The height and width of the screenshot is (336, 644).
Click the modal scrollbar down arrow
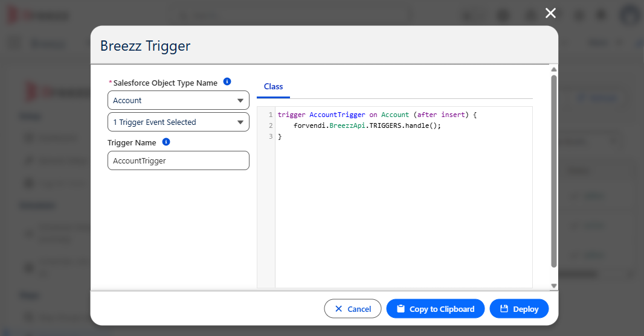coord(553,286)
